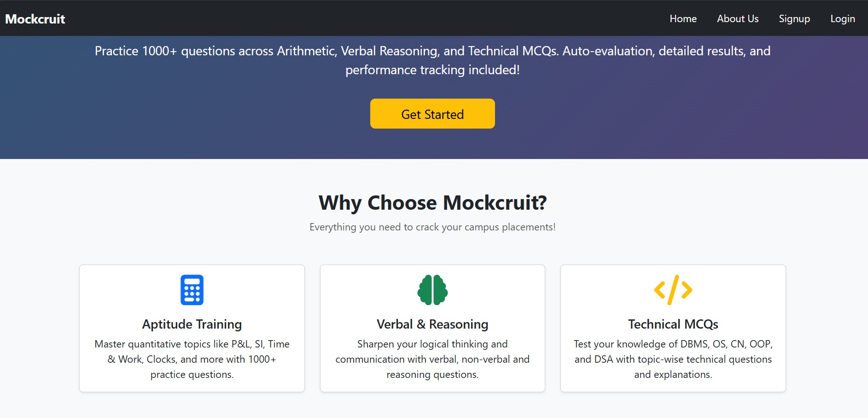868x418 pixels.
Task: Open the Login page
Action: click(x=842, y=18)
